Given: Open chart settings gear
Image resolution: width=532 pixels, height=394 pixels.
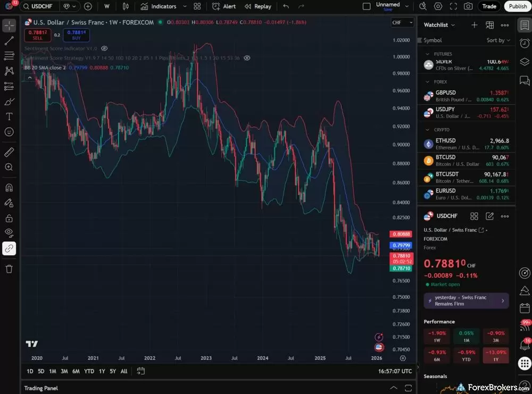Looking at the screenshot, I should [x=438, y=6].
